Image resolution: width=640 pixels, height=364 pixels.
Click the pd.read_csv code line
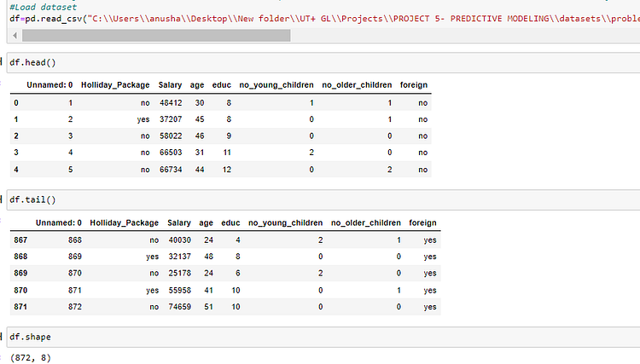[x=324, y=19]
